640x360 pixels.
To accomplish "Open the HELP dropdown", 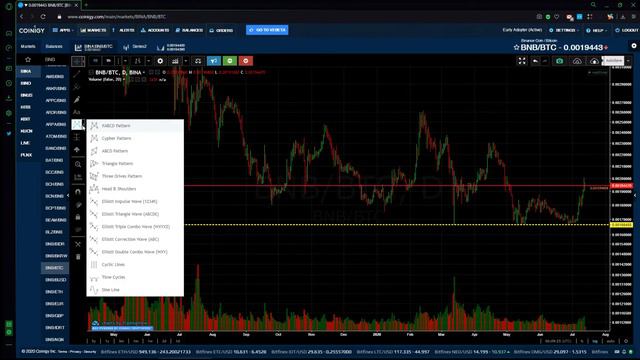I will (x=596, y=30).
